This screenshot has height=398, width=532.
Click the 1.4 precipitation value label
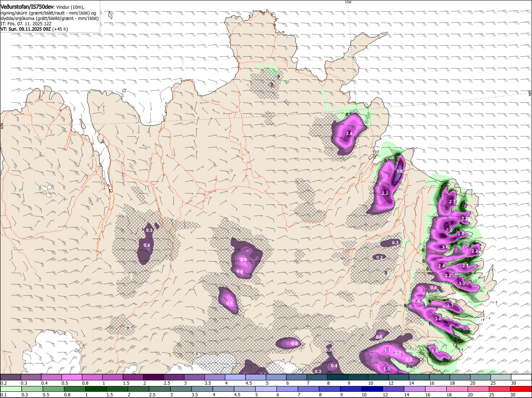click(417, 301)
